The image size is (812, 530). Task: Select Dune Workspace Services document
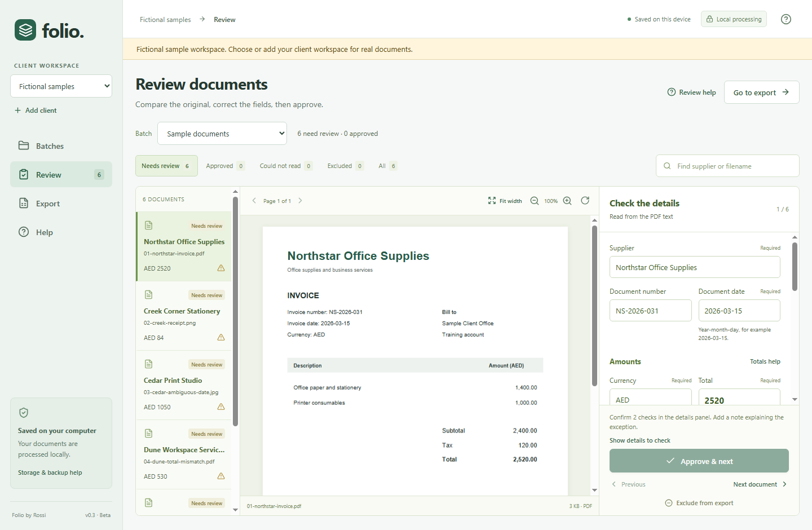(x=184, y=454)
